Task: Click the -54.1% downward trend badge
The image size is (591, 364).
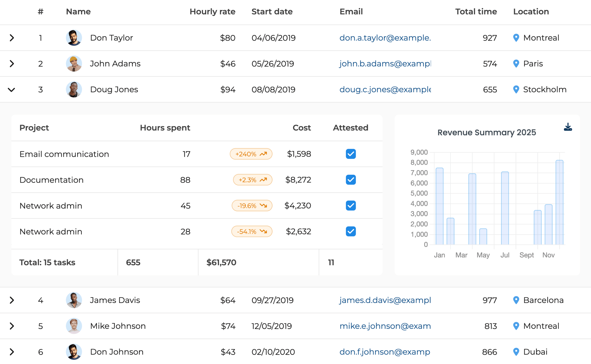Action: (252, 231)
